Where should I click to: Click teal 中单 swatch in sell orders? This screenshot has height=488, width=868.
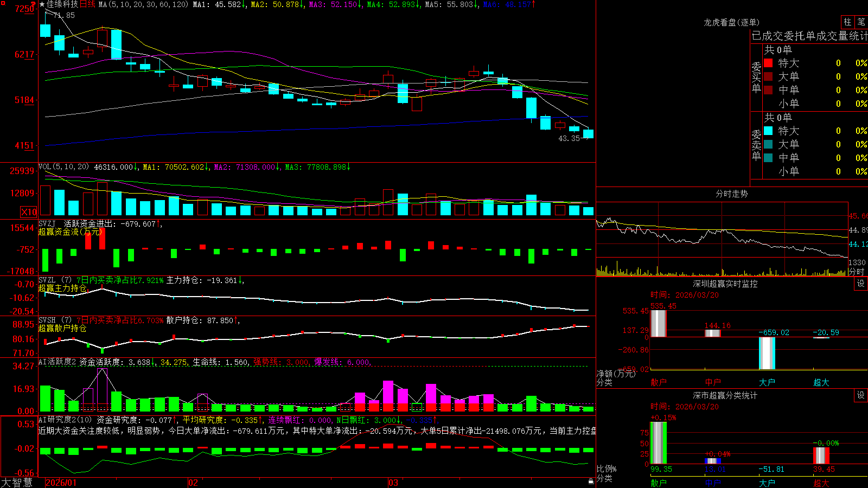(x=768, y=158)
